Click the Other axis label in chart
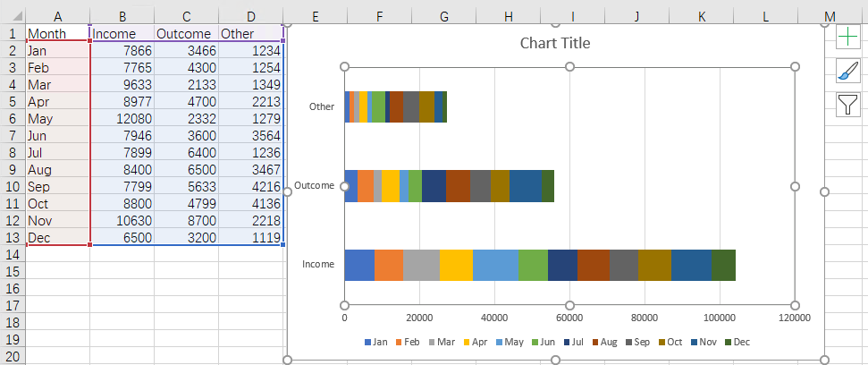Viewport: 868px width, 365px height. pos(321,106)
